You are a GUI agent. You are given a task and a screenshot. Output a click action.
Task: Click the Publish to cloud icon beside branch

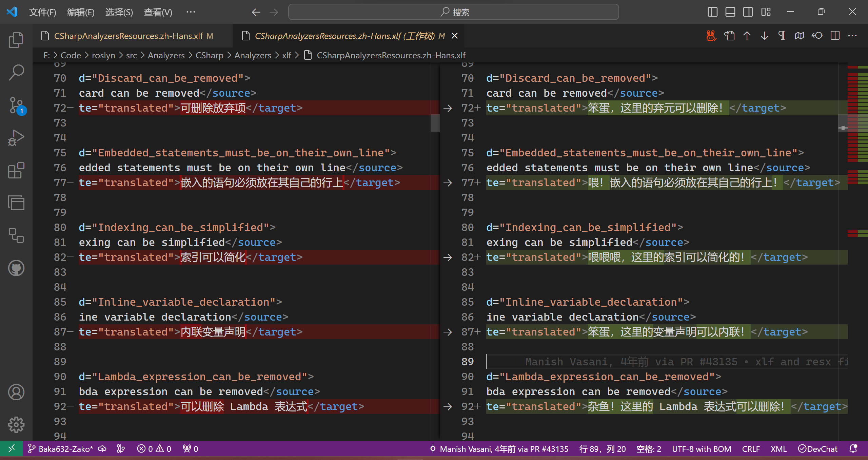point(102,449)
